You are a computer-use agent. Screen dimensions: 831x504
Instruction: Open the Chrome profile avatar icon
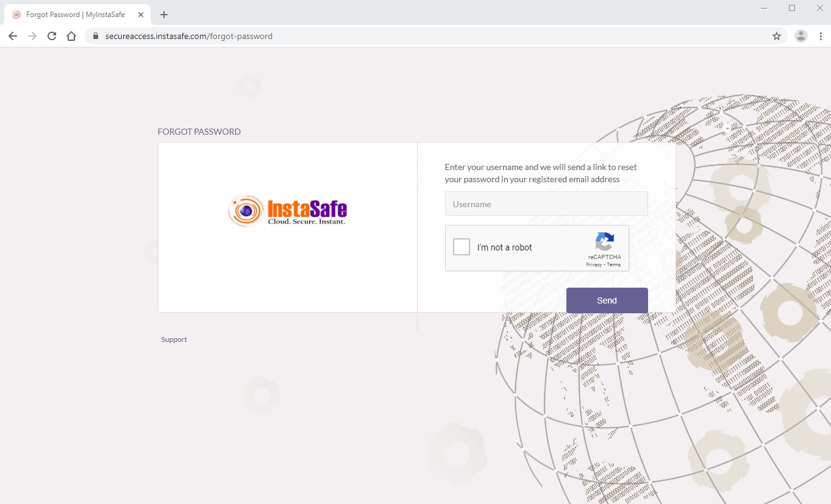coord(801,36)
